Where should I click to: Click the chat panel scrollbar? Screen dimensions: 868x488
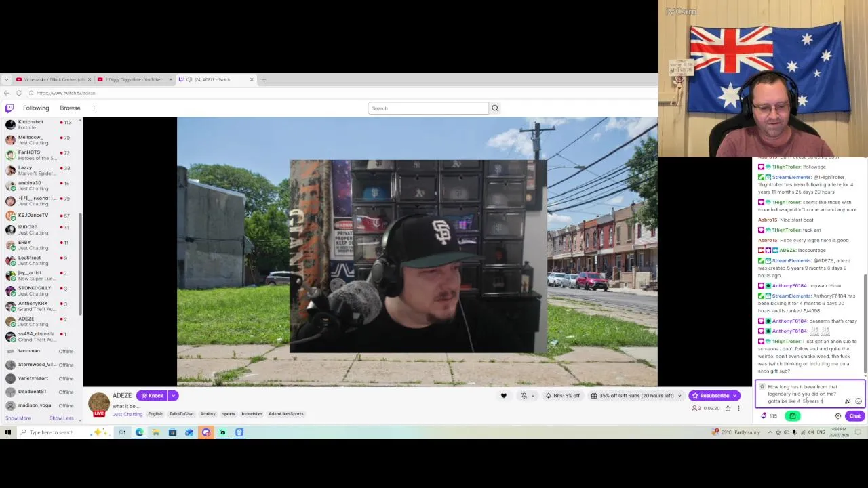pyautogui.click(x=865, y=323)
